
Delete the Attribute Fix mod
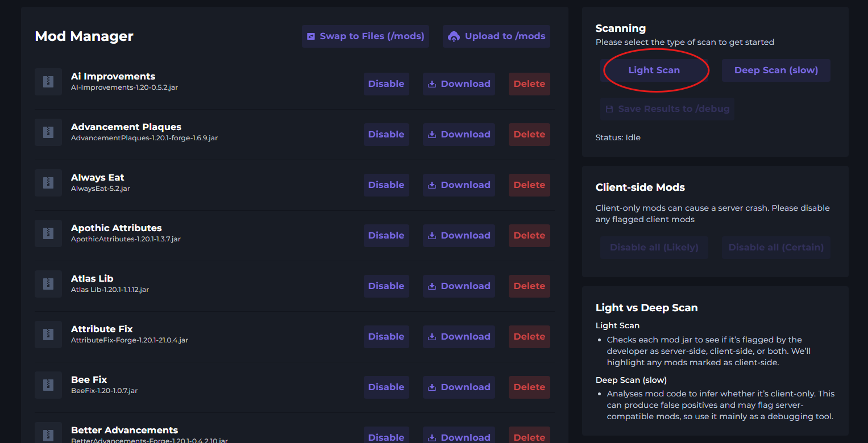point(529,337)
